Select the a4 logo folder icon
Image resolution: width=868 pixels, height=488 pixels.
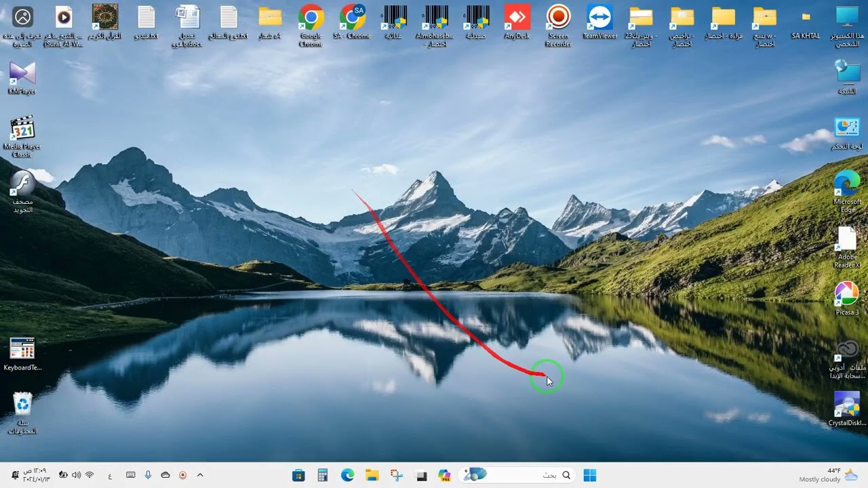(x=270, y=22)
